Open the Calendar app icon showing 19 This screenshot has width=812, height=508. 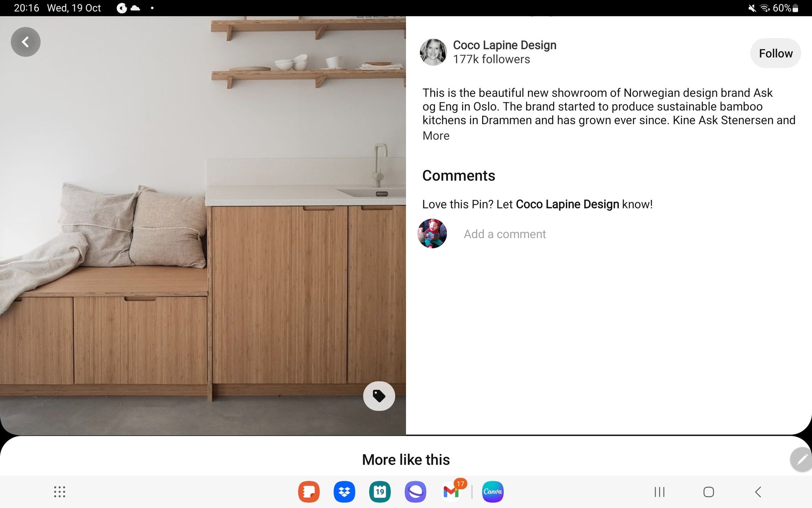point(379,492)
